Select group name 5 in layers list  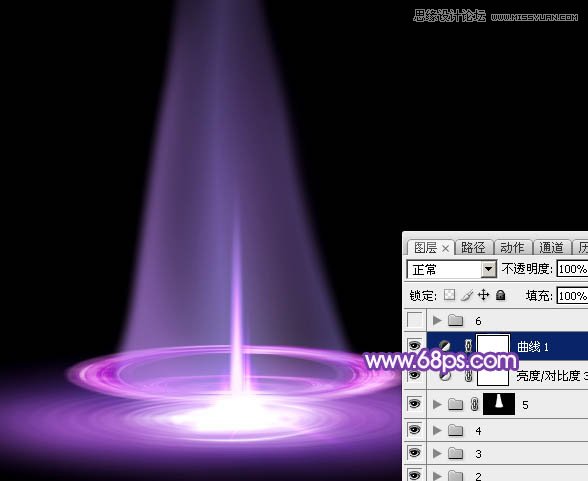coord(525,405)
